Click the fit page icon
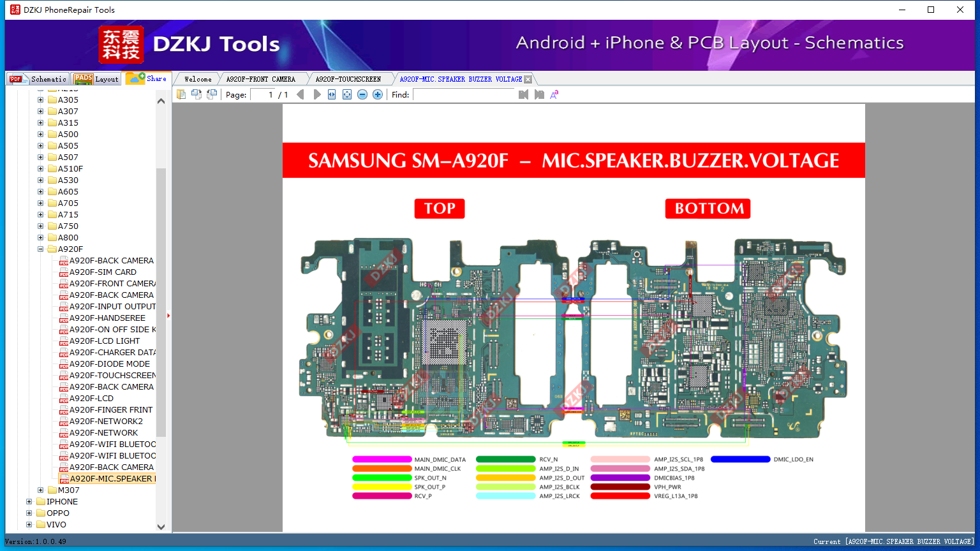Viewport: 980px width, 551px height. tap(347, 94)
